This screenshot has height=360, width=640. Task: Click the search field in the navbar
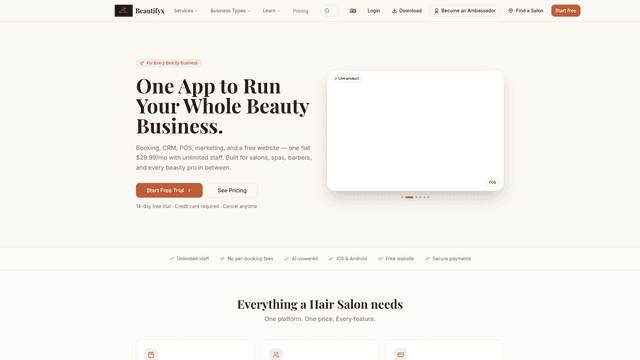coord(330,11)
